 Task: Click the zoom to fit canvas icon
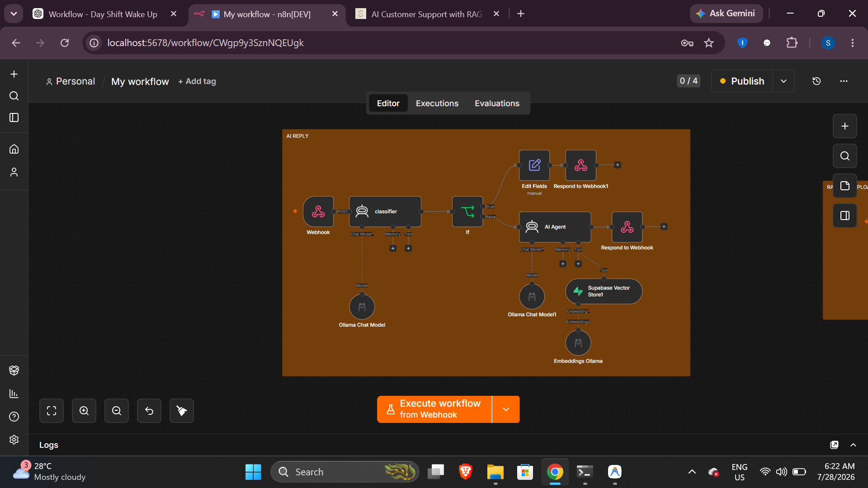pos(52,411)
